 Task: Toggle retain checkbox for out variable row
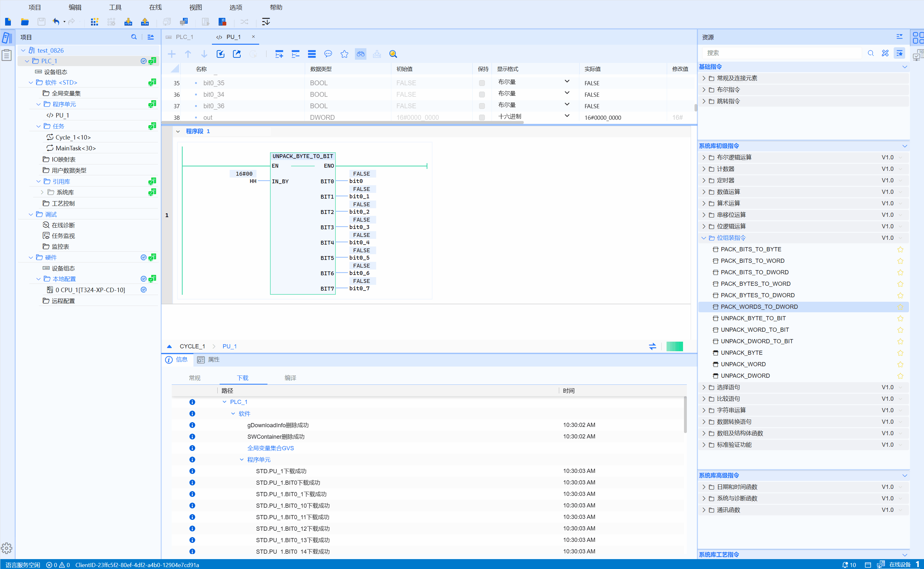482,118
